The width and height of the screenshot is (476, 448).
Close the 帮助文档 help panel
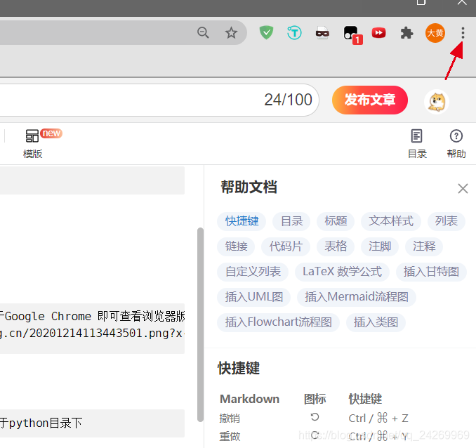pos(463,188)
